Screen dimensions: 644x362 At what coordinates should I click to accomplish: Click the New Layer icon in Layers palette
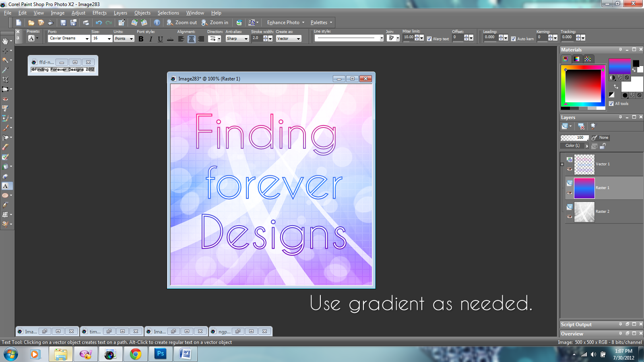pos(564,125)
